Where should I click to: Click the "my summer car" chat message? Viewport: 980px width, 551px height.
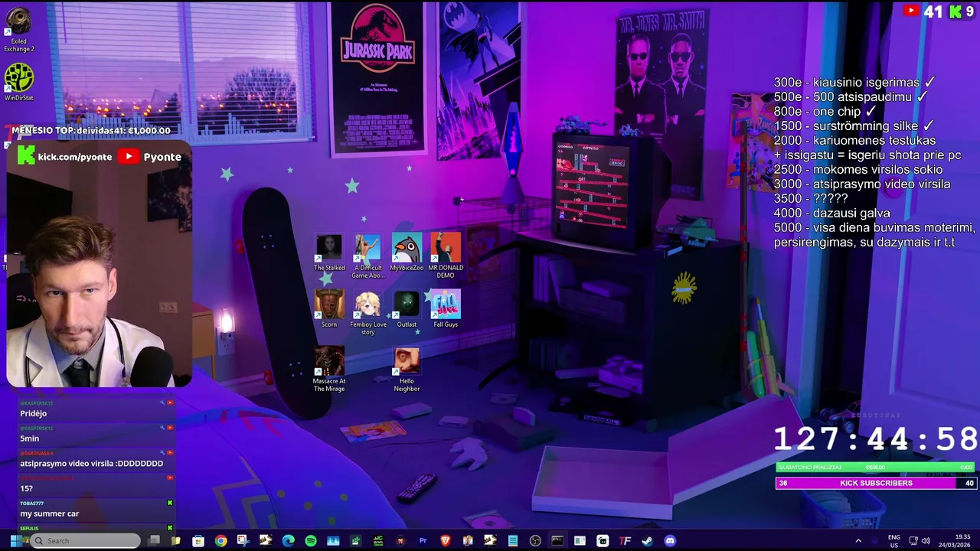(50, 514)
